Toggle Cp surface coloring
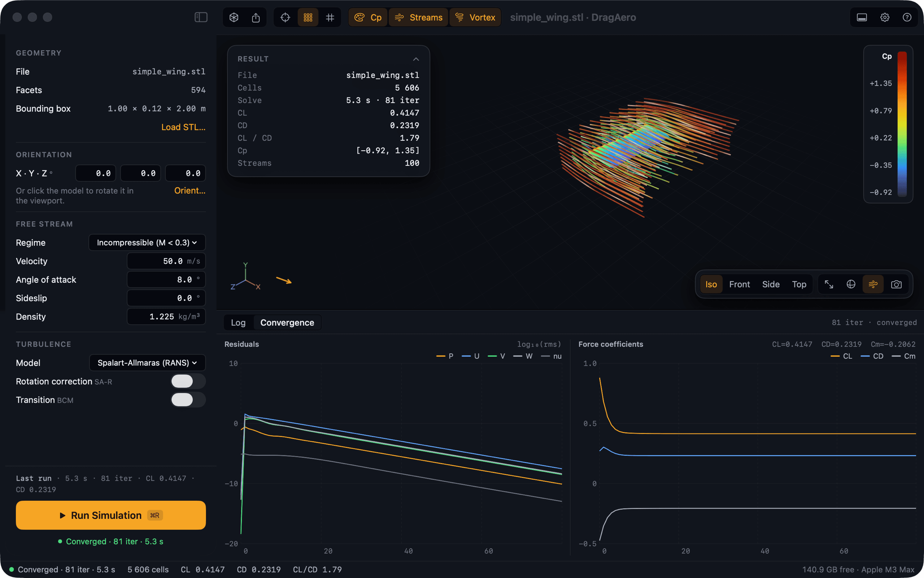 pos(368,17)
